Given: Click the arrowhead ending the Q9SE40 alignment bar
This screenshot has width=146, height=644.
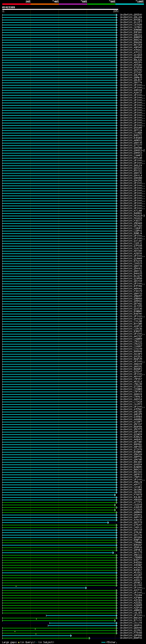Looking at the screenshot, I should point(117,15).
